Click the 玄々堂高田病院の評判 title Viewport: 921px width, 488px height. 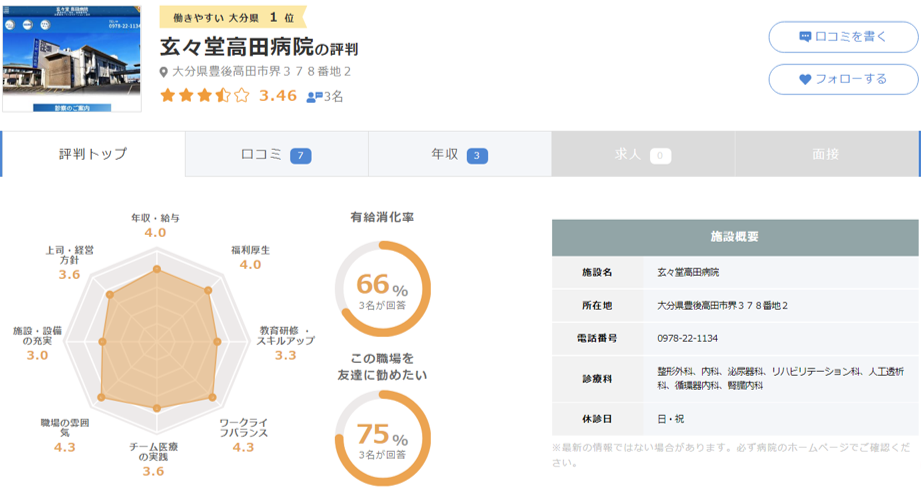coord(259,47)
